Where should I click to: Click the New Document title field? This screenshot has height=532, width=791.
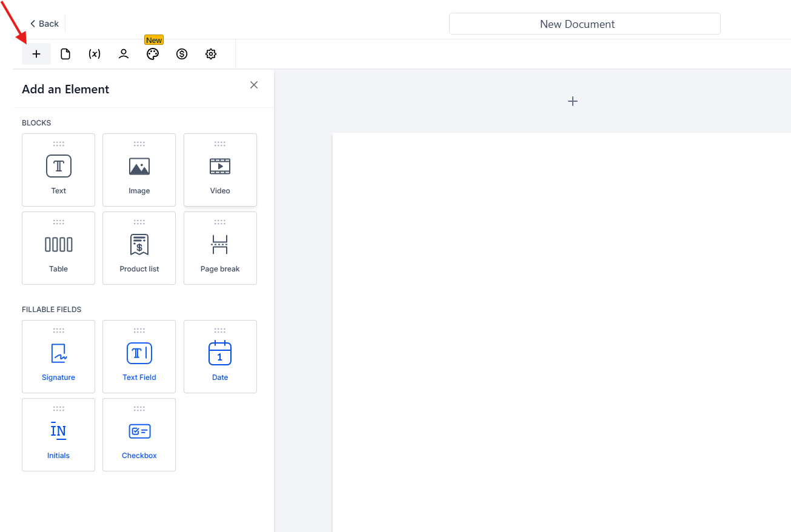584,24
